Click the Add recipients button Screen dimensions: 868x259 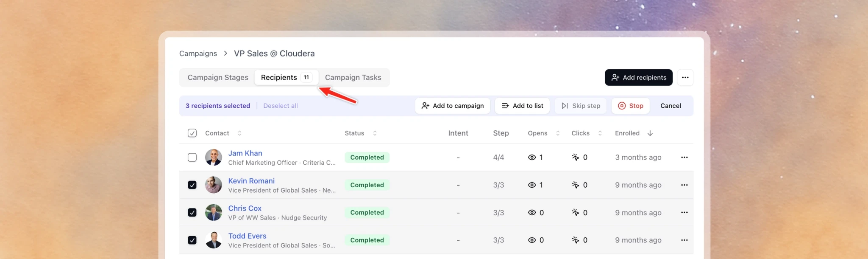pos(638,77)
